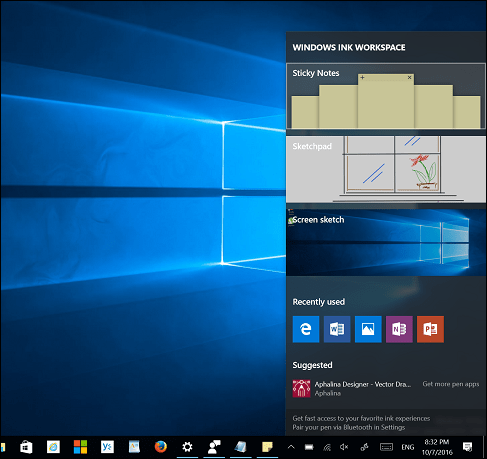Viewport: 487px width, 459px height.
Task: Click the Sticky Notes taskbar icon
Action: pyautogui.click(x=267, y=447)
